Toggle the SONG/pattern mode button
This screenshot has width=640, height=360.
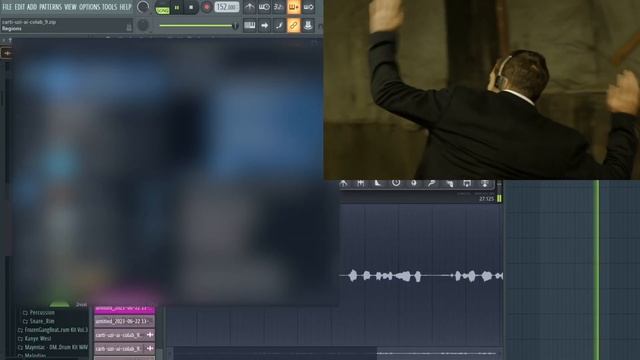162,8
